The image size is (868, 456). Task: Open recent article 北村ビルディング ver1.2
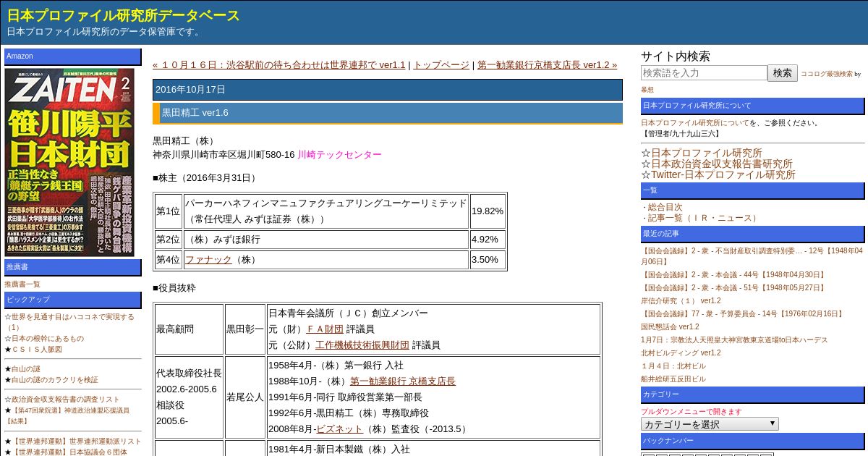point(681,353)
